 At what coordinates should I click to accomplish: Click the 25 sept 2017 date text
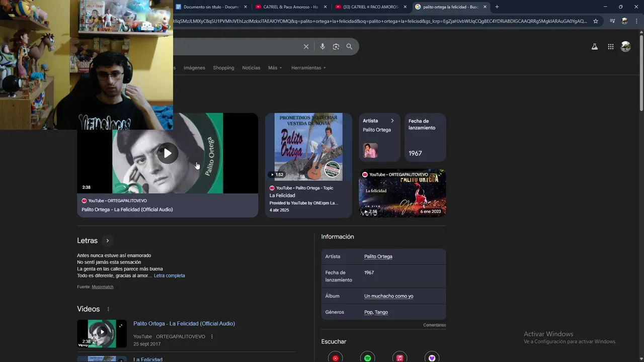coord(147,344)
